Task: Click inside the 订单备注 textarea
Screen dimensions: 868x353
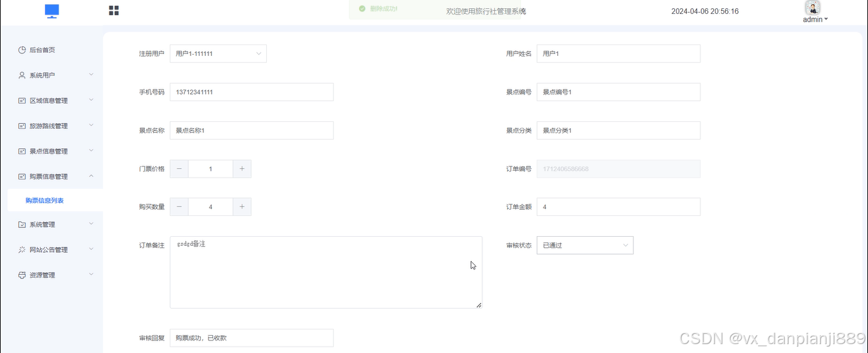Action: click(x=326, y=272)
